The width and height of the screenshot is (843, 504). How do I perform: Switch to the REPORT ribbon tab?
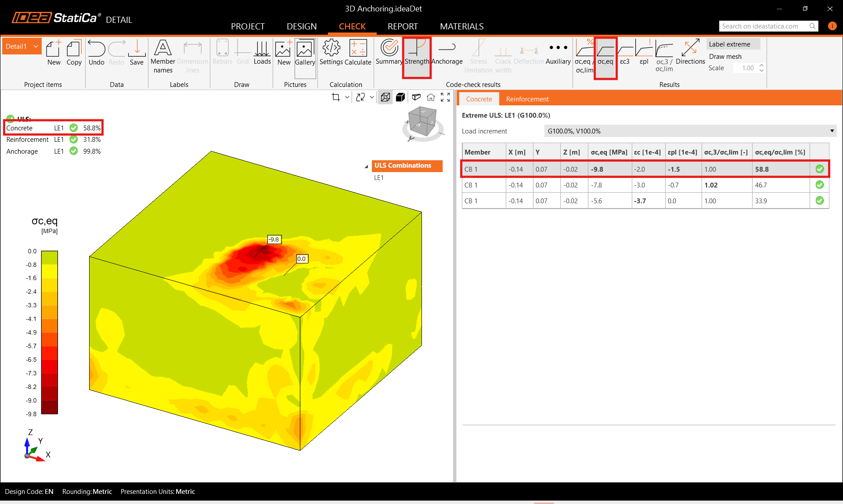402,26
